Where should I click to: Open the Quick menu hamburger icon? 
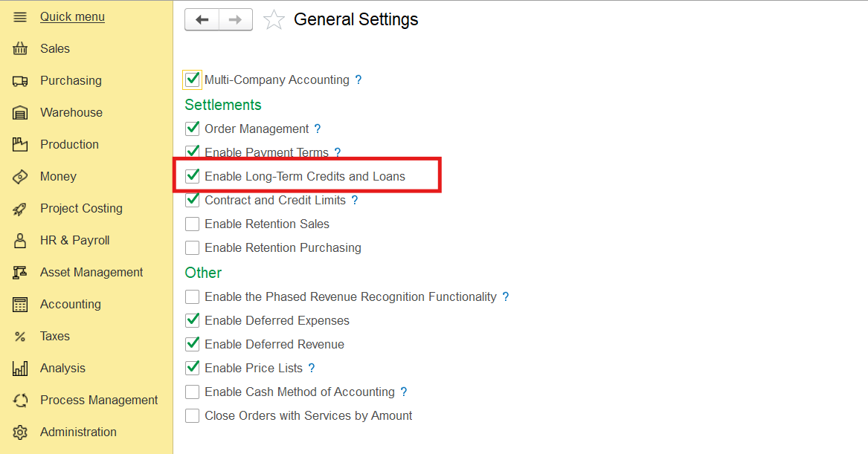[x=20, y=17]
